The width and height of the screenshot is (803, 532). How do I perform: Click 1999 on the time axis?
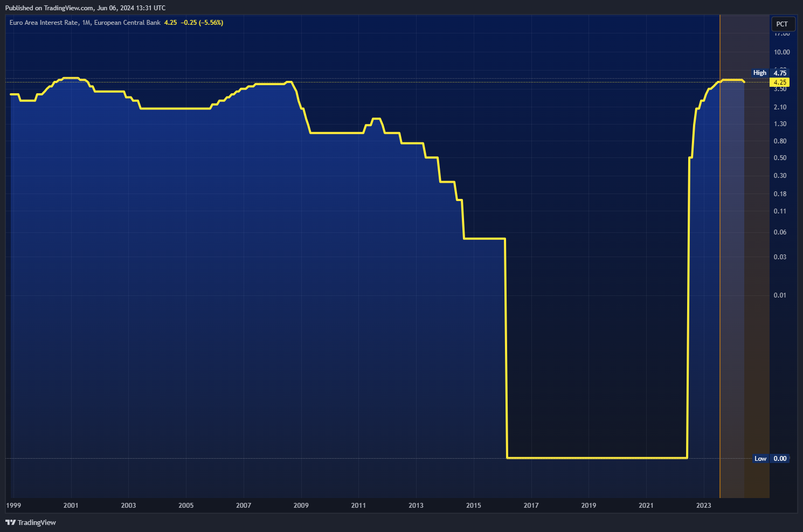[x=13, y=506]
